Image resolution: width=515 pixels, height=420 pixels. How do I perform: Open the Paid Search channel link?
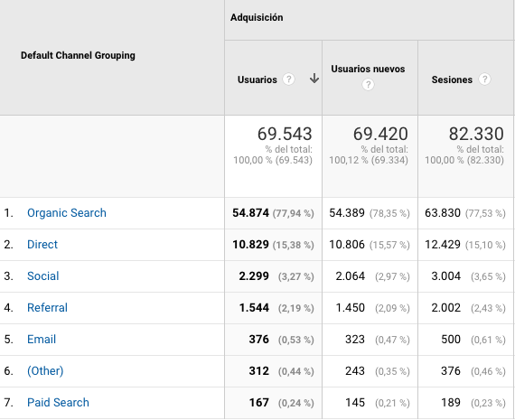pyautogui.click(x=58, y=402)
